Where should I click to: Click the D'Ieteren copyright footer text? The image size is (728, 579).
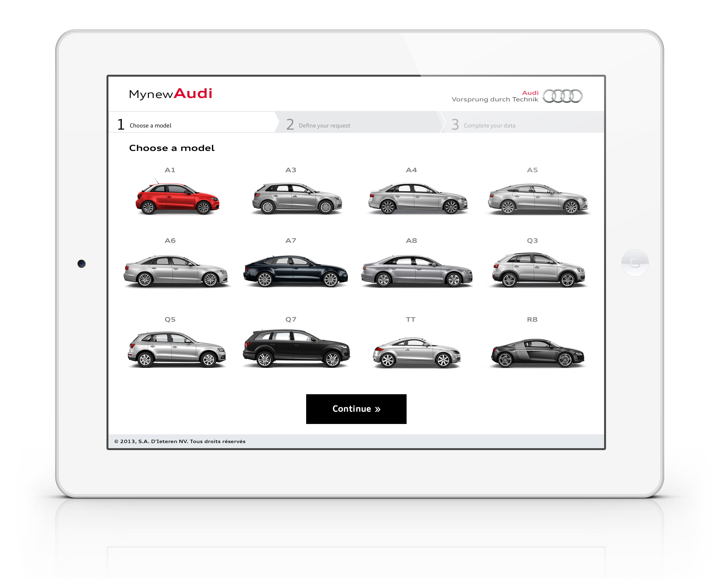(x=180, y=441)
